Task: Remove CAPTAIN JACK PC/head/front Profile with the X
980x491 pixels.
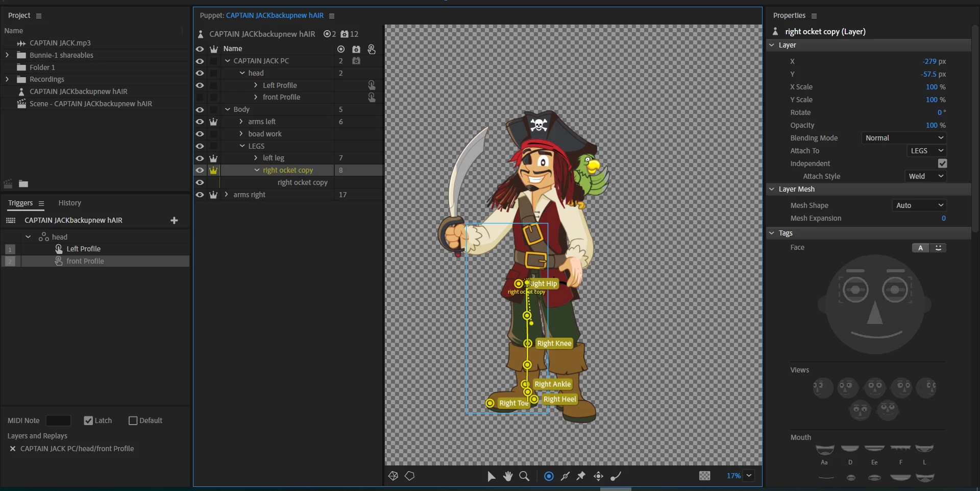Action: click(x=13, y=449)
